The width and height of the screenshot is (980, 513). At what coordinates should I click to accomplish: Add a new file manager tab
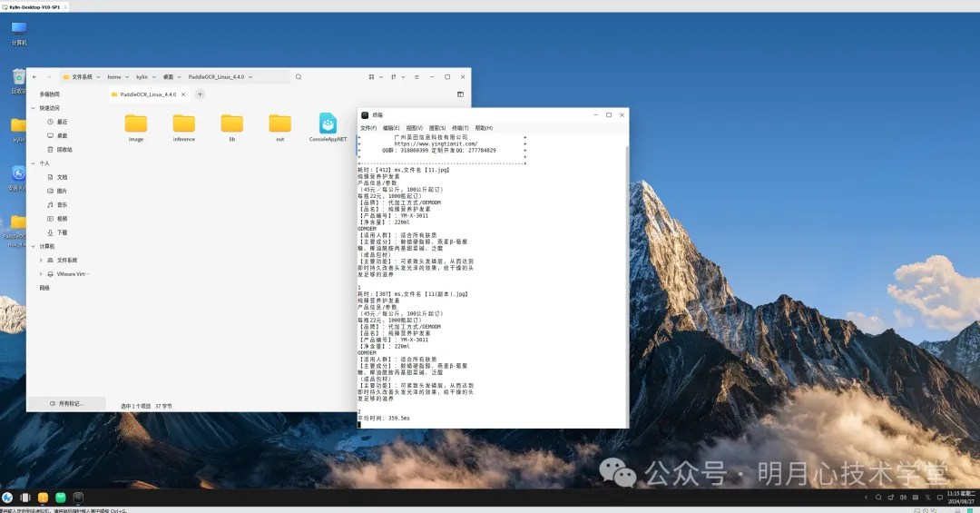coord(200,94)
